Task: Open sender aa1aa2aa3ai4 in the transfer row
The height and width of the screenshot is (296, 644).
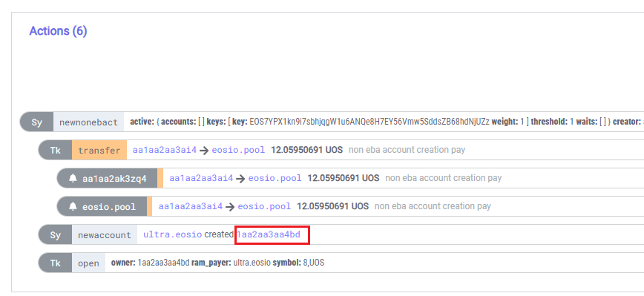Action: pos(165,151)
